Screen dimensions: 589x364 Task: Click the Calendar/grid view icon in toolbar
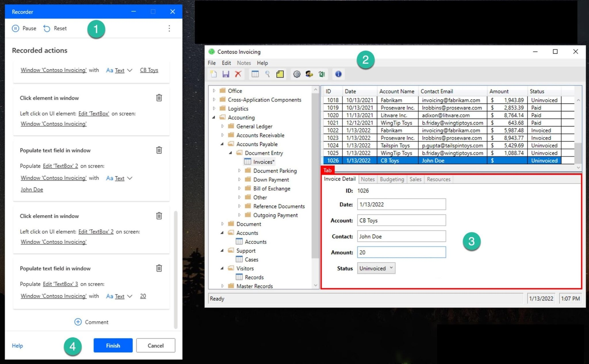coord(255,74)
